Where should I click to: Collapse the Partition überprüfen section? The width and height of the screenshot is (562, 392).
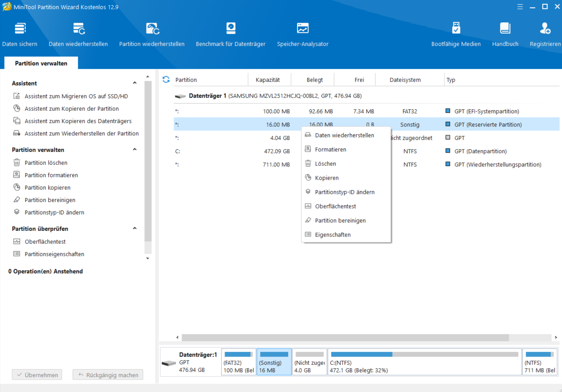coord(135,228)
